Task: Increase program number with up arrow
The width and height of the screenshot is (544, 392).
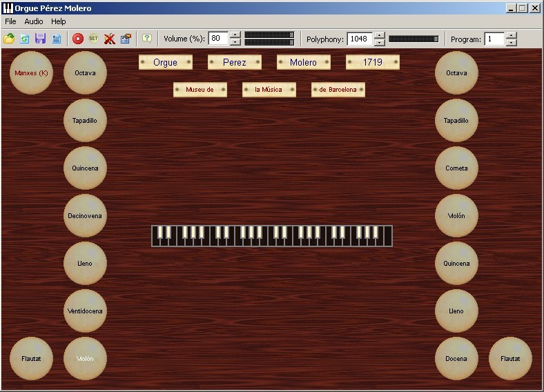Action: 512,35
